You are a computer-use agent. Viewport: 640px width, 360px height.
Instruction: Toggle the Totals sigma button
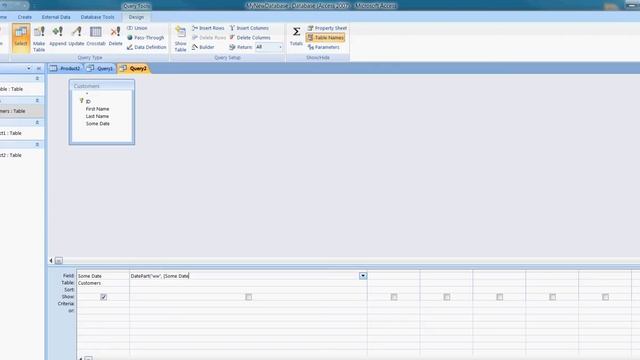tap(296, 36)
